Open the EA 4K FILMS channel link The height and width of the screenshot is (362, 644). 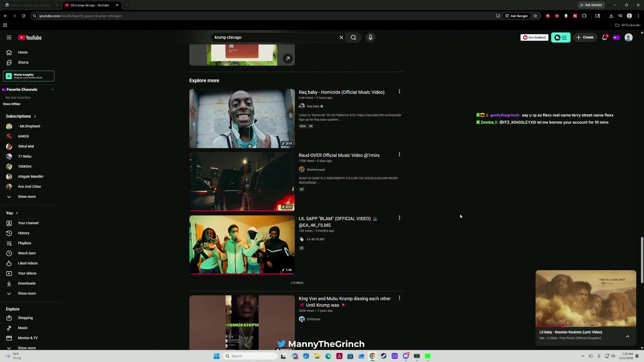coord(315,239)
